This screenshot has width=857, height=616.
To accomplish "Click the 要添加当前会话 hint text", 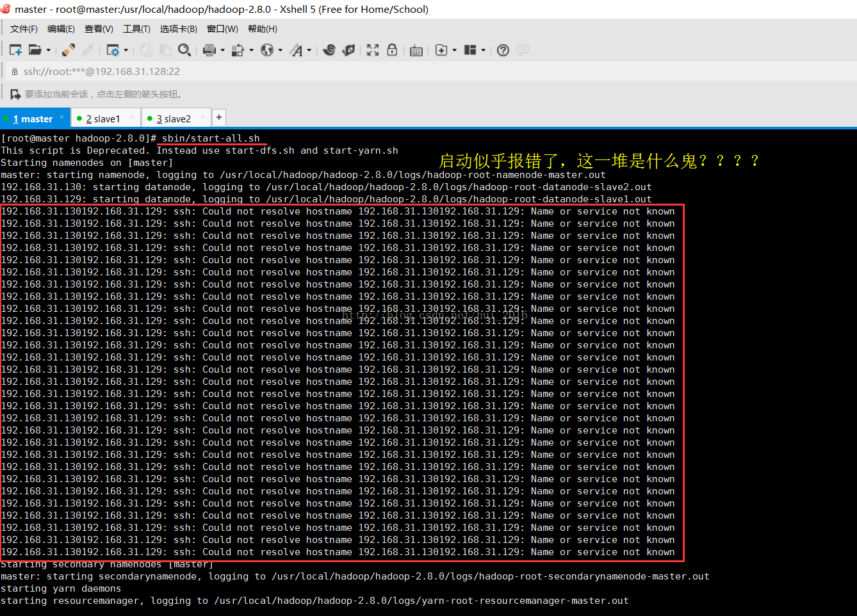I will [104, 94].
